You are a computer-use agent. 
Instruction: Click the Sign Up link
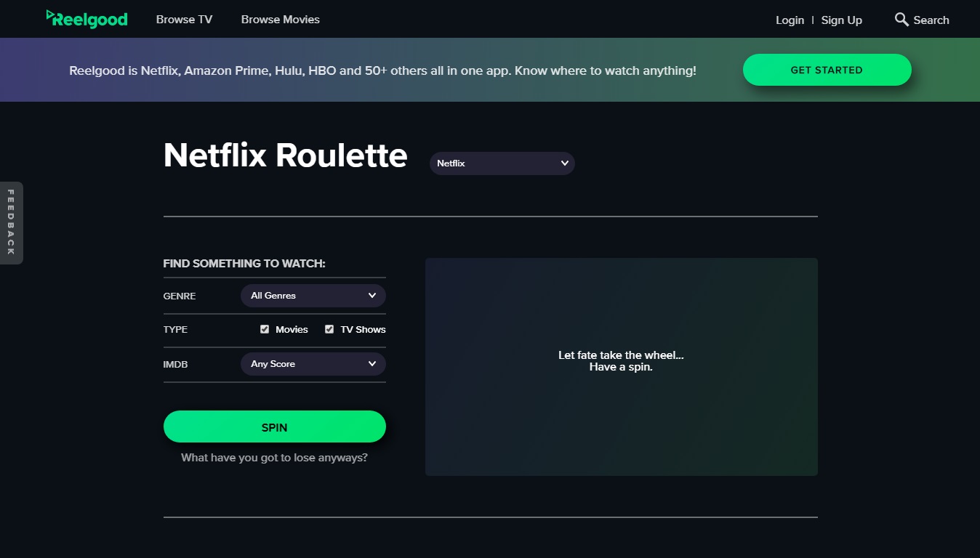click(841, 20)
